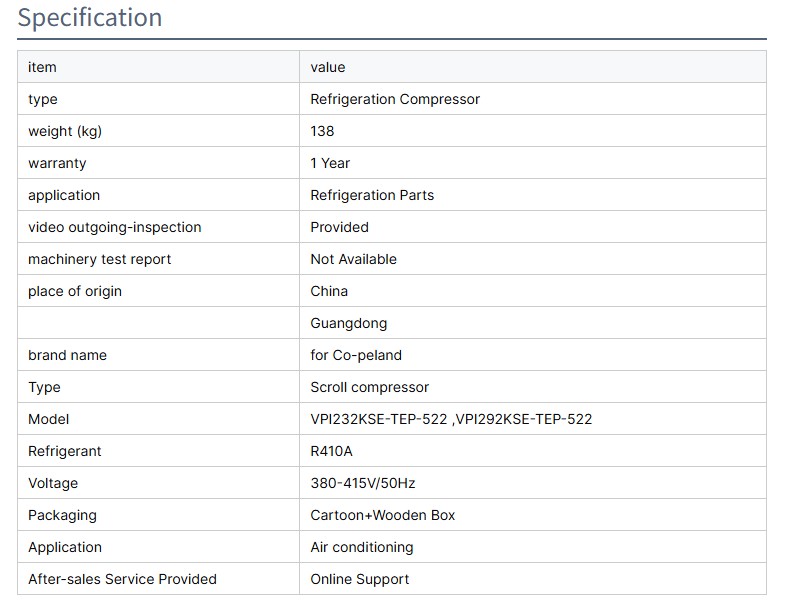
Task: Select the R410A refrigerant value
Action: pos(332,451)
